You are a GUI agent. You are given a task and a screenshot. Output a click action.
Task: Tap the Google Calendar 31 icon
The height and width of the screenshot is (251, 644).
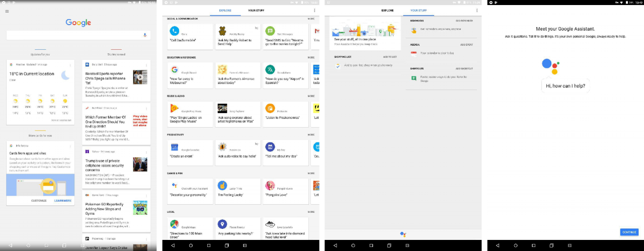[175, 147]
